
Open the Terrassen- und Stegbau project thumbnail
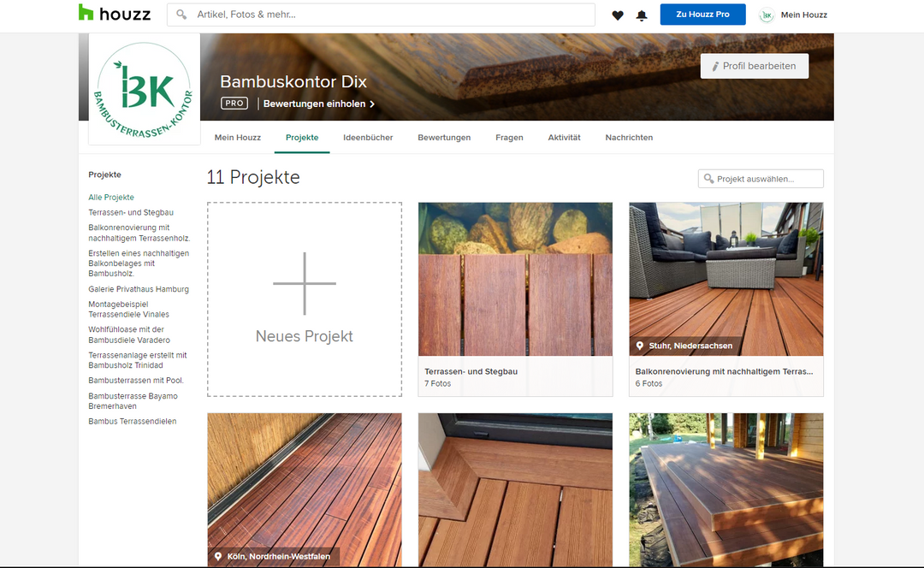click(515, 279)
